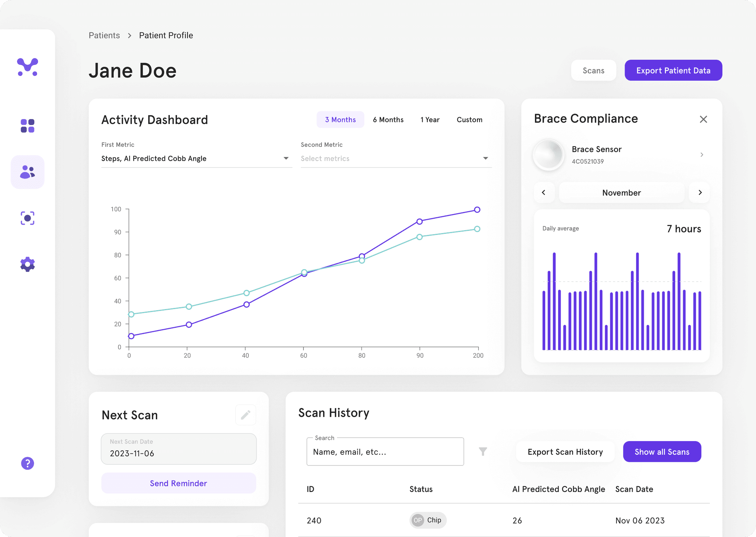
Task: Click the help question mark icon
Action: (28, 463)
